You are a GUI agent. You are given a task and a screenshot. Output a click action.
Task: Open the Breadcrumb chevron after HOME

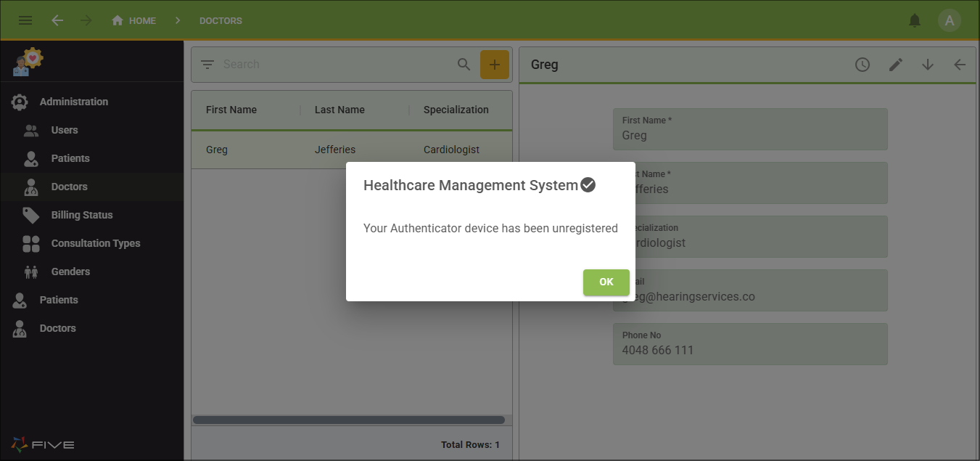[177, 20]
